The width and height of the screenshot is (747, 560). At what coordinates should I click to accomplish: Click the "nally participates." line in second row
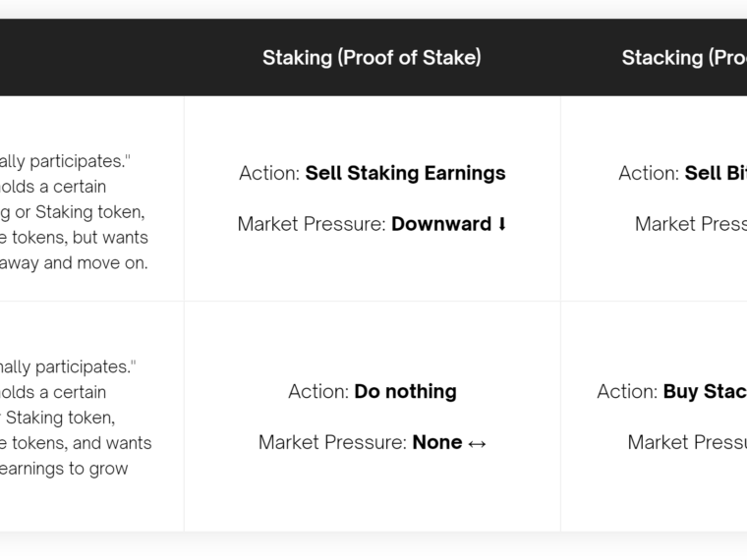(68, 366)
